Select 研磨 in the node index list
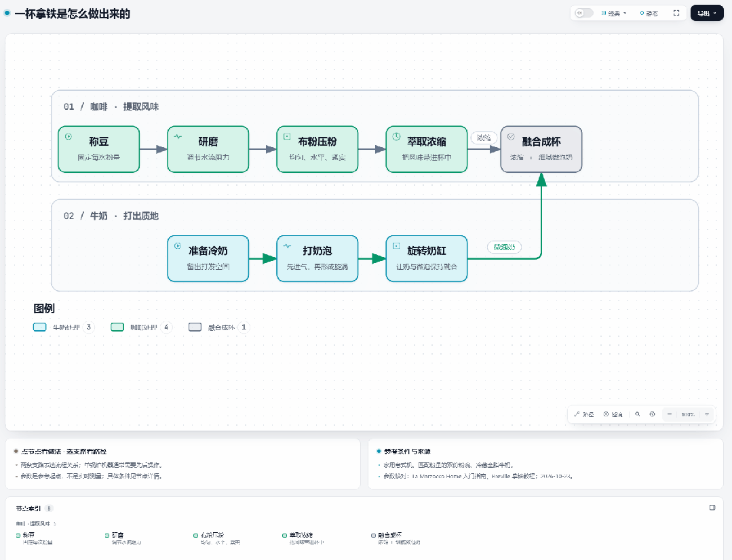This screenshot has width=732, height=560. [123, 538]
